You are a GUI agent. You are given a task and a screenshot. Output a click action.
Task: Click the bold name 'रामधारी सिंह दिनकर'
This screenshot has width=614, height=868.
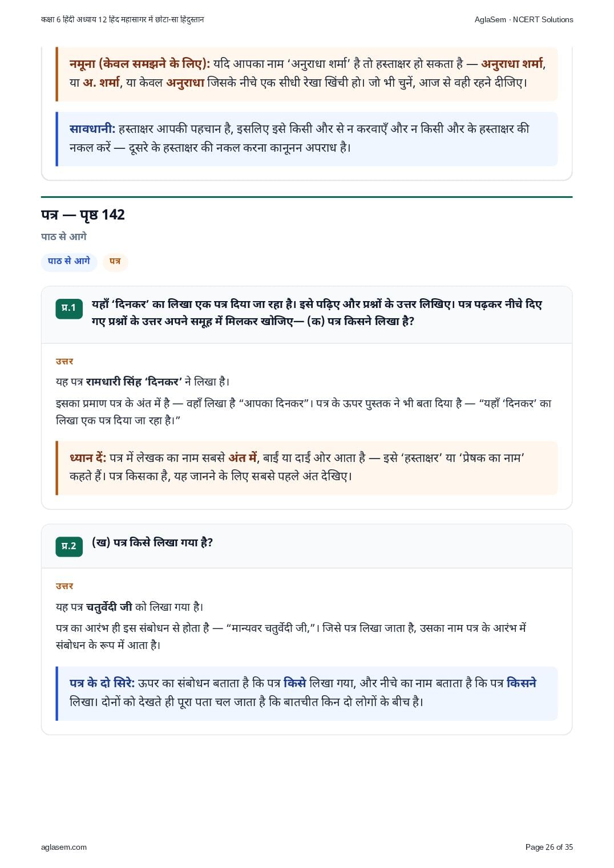[134, 382]
